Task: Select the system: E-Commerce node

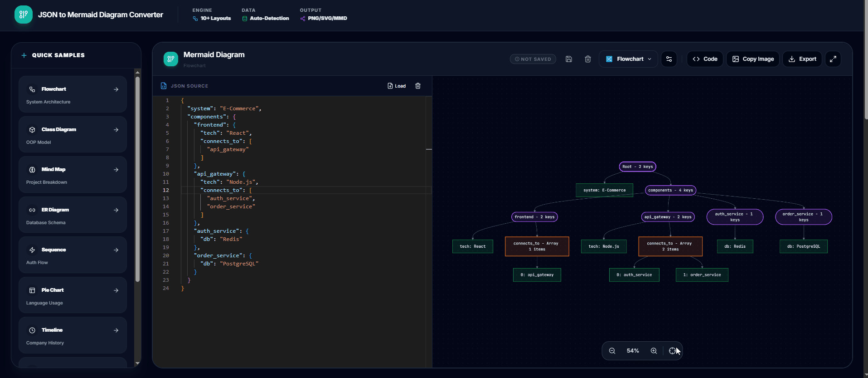Action: (604, 190)
